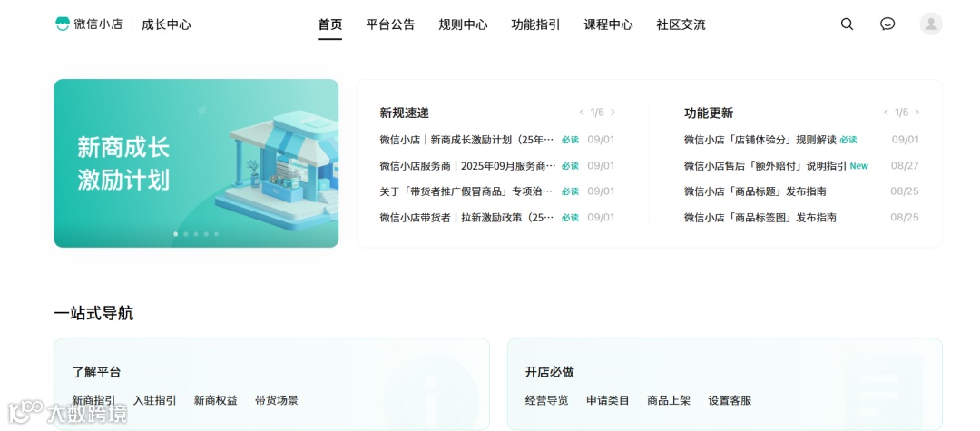This screenshot has height=431, width=980.
Task: Select the fourth banner carousel dot
Action: click(x=206, y=234)
